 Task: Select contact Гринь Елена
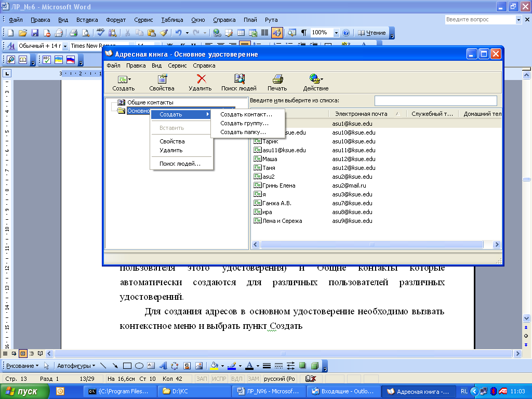(278, 185)
